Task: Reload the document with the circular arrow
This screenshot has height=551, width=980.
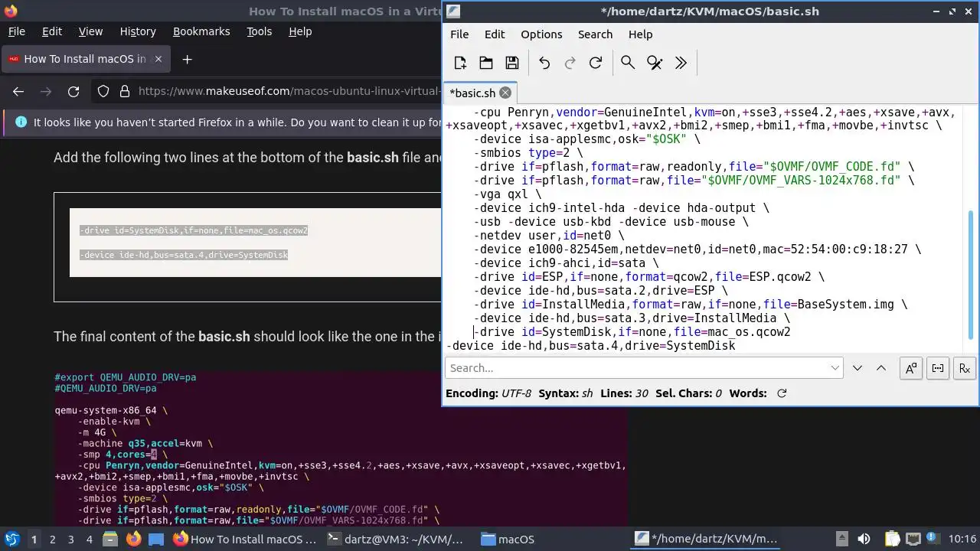Action: click(x=596, y=63)
